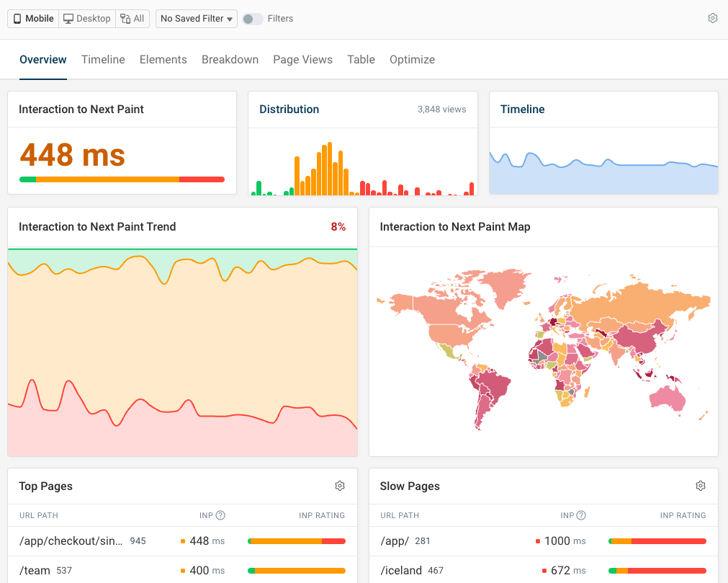The height and width of the screenshot is (583, 728).
Task: Open the /iceland slow page row
Action: point(401,571)
